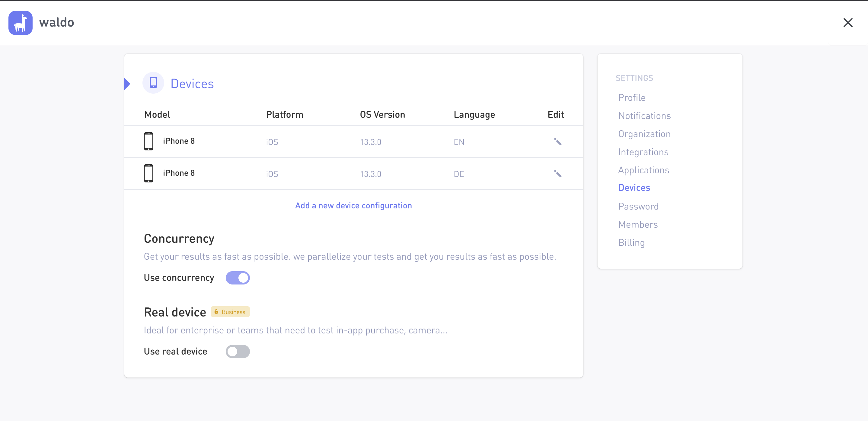
Task: Enable the Use real device toggle
Action: 238,352
